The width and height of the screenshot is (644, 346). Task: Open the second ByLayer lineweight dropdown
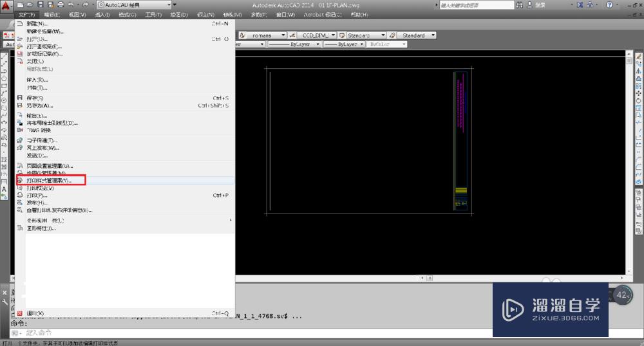[x=345, y=44]
